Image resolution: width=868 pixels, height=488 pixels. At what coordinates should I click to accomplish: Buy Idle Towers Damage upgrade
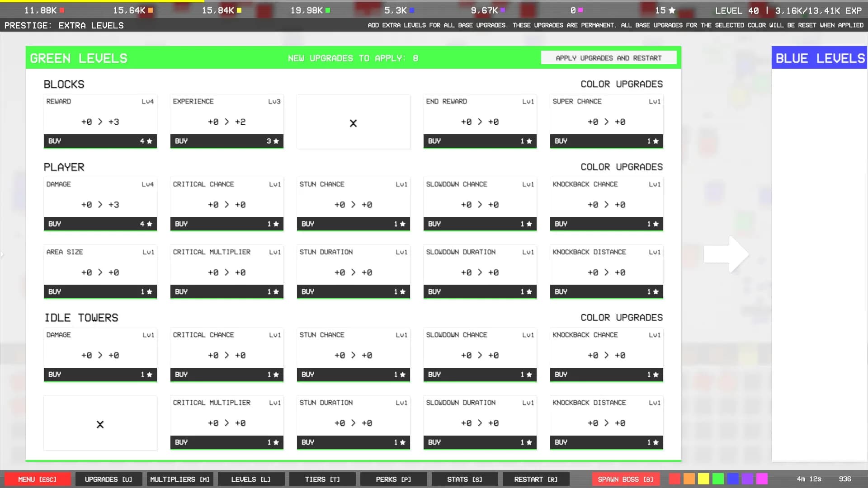[100, 374]
